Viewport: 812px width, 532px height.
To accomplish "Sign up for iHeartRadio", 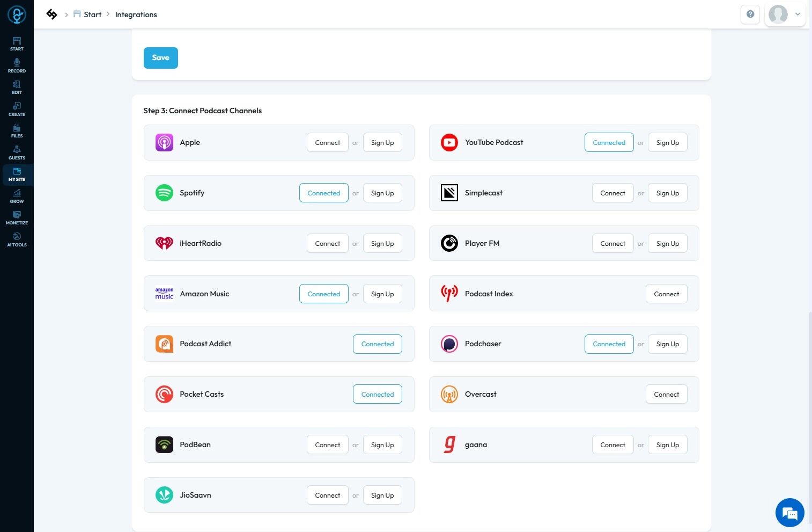I will tap(382, 243).
